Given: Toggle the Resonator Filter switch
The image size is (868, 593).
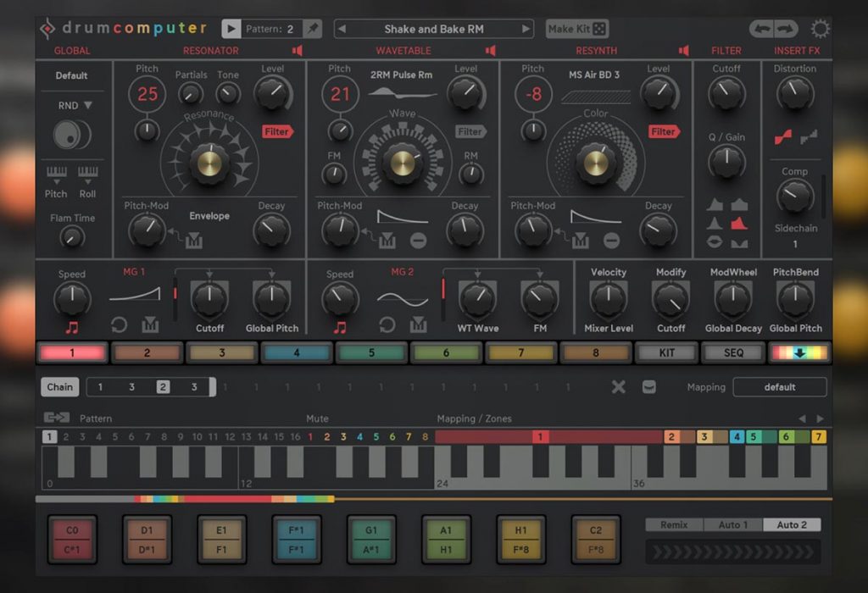Looking at the screenshot, I should click(x=276, y=131).
